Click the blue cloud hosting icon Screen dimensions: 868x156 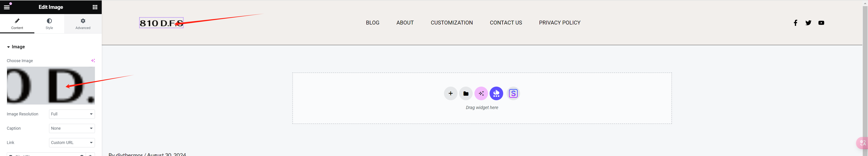click(x=496, y=93)
